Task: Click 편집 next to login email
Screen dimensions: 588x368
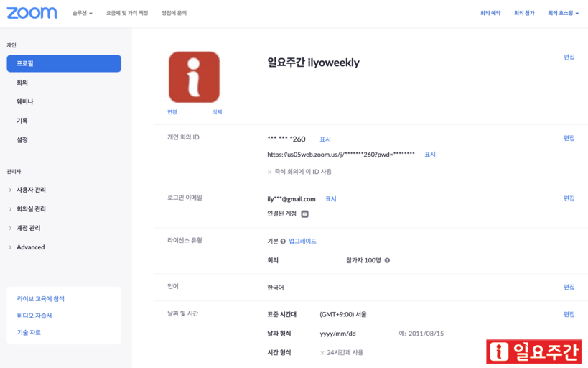Action: click(x=569, y=198)
